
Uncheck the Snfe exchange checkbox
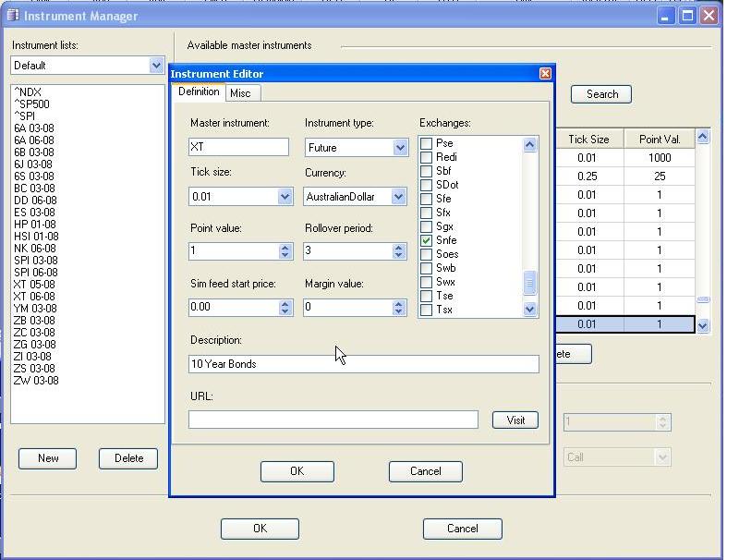(426, 240)
